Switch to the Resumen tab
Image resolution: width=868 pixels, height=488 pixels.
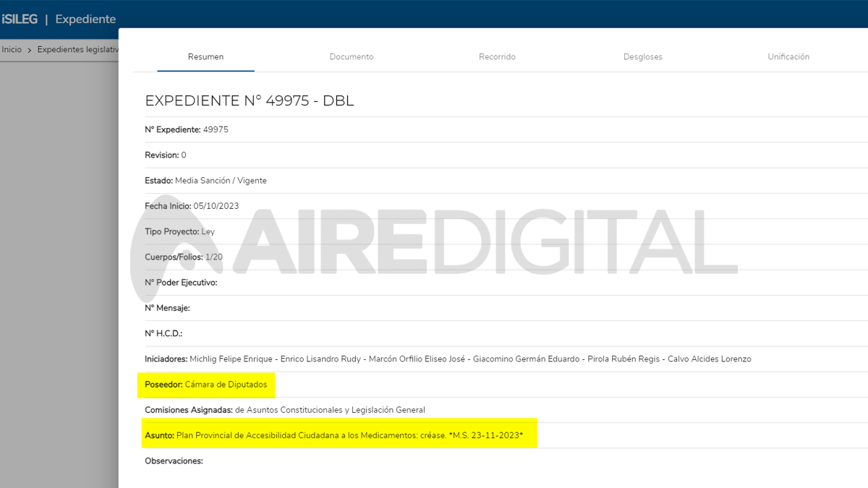coord(205,56)
